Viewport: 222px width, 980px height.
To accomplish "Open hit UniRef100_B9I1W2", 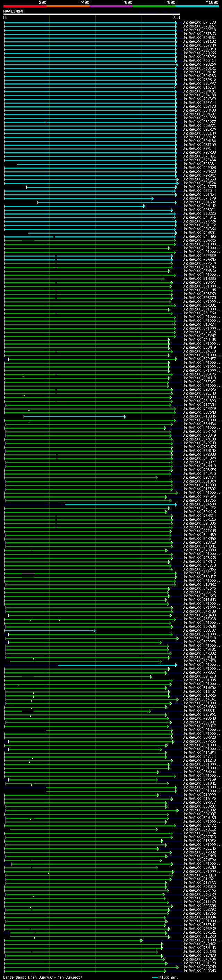I will click(x=199, y=41).
